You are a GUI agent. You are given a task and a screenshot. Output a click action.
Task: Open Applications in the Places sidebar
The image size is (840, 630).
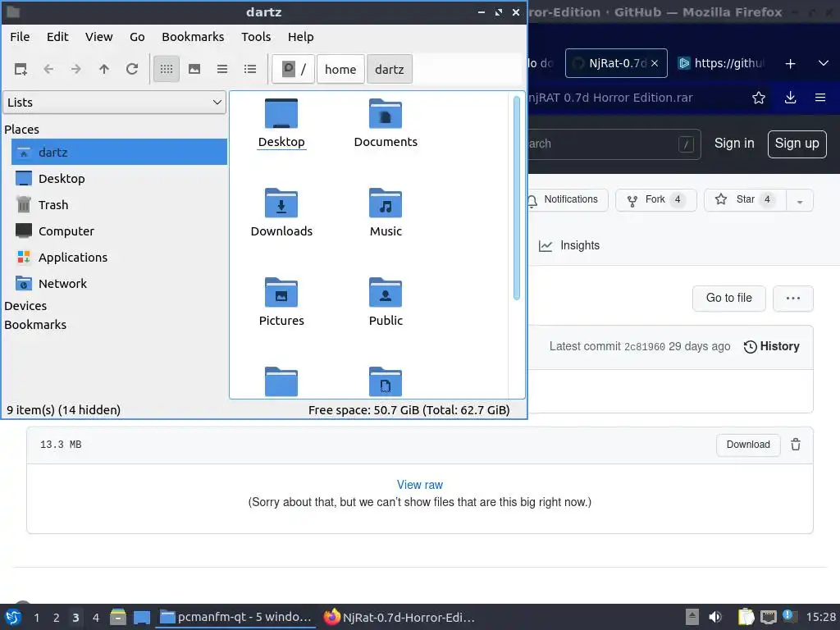tap(119, 257)
